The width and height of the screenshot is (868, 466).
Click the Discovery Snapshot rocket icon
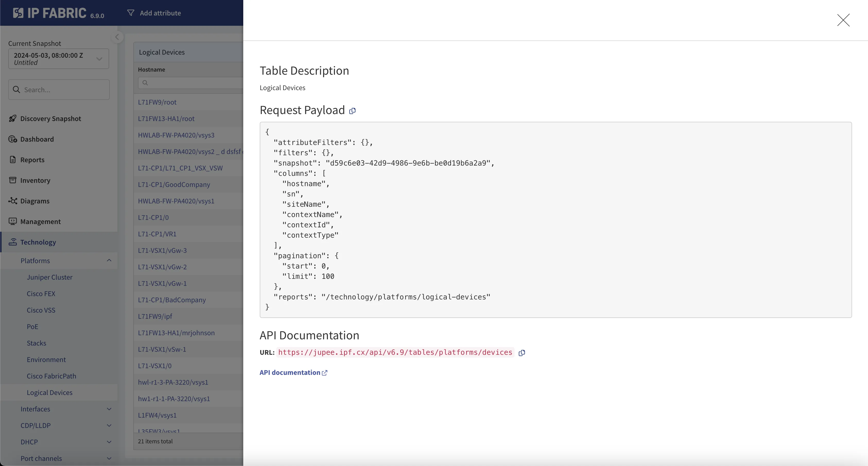click(x=13, y=119)
